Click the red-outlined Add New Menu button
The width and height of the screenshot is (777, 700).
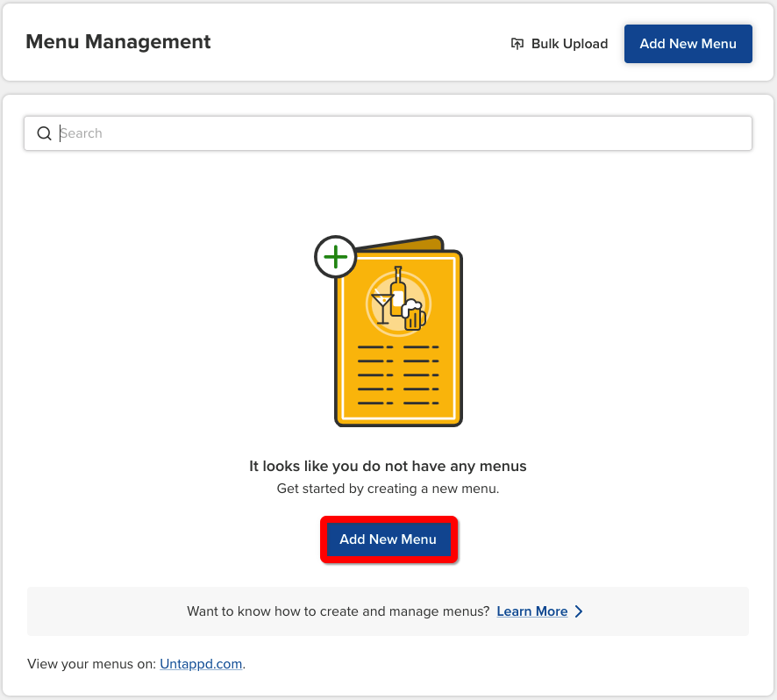tap(388, 539)
